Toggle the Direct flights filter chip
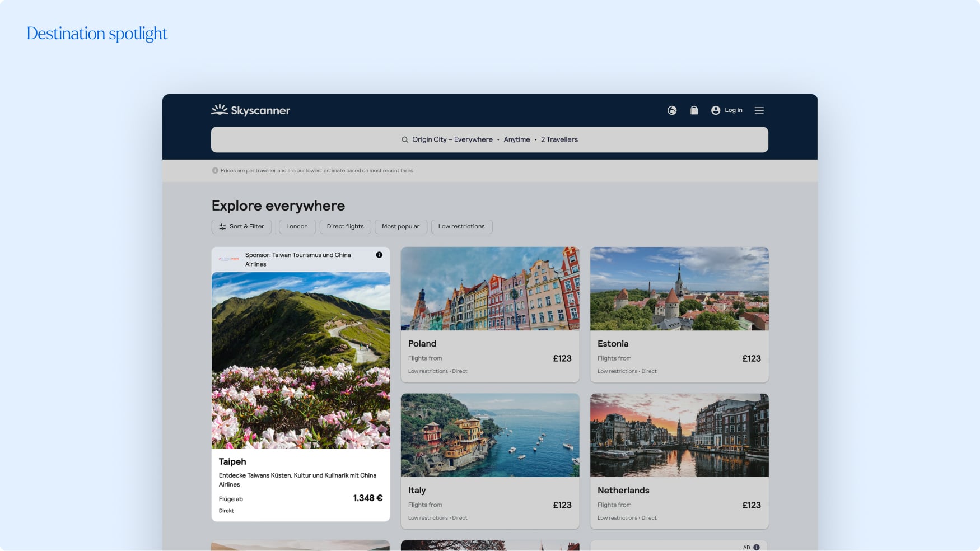 click(x=345, y=227)
